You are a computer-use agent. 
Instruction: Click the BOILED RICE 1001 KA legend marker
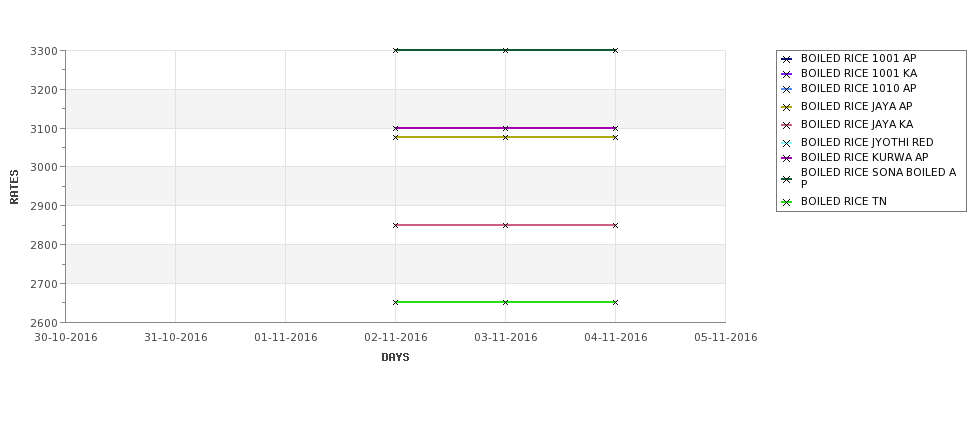coord(787,75)
